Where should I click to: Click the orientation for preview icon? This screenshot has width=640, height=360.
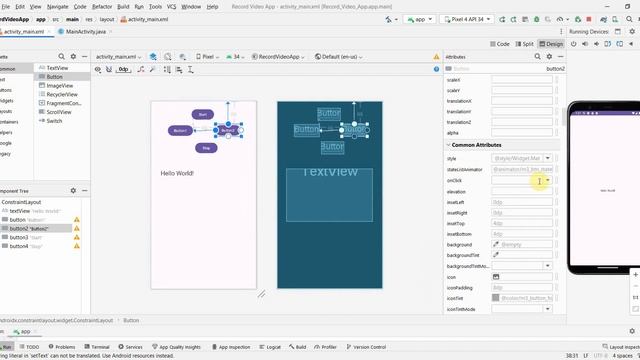[168, 57]
